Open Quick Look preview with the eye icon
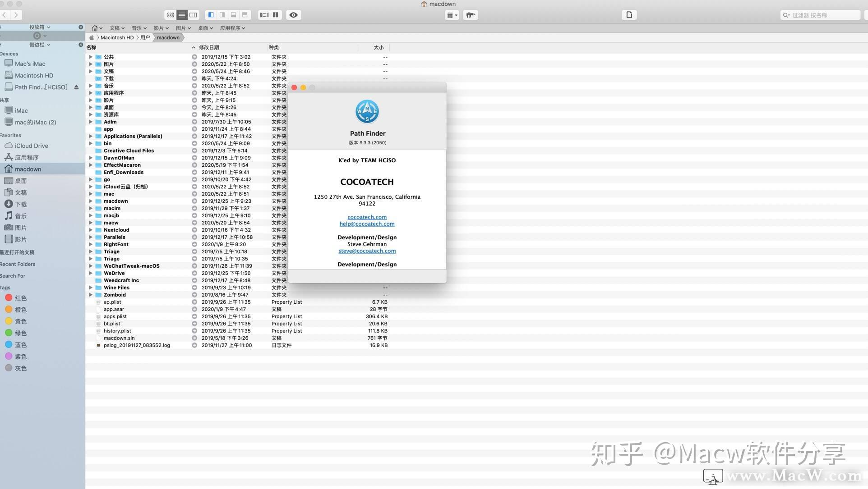This screenshot has height=489, width=868. tap(293, 15)
